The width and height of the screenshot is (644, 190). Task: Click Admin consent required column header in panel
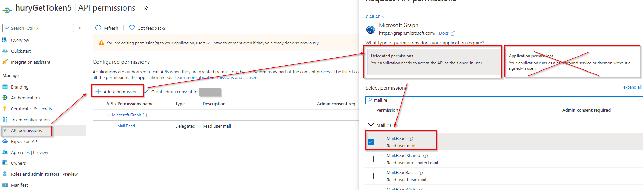click(586, 110)
